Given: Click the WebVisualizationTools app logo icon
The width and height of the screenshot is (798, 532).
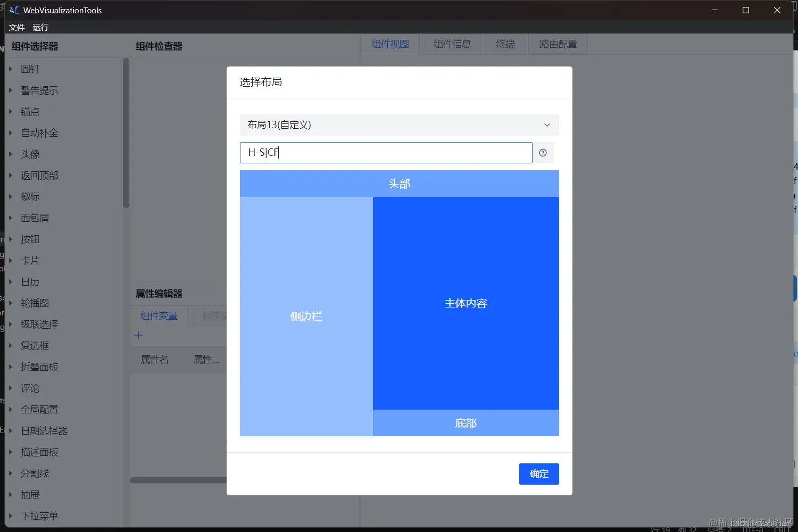Looking at the screenshot, I should [14, 10].
